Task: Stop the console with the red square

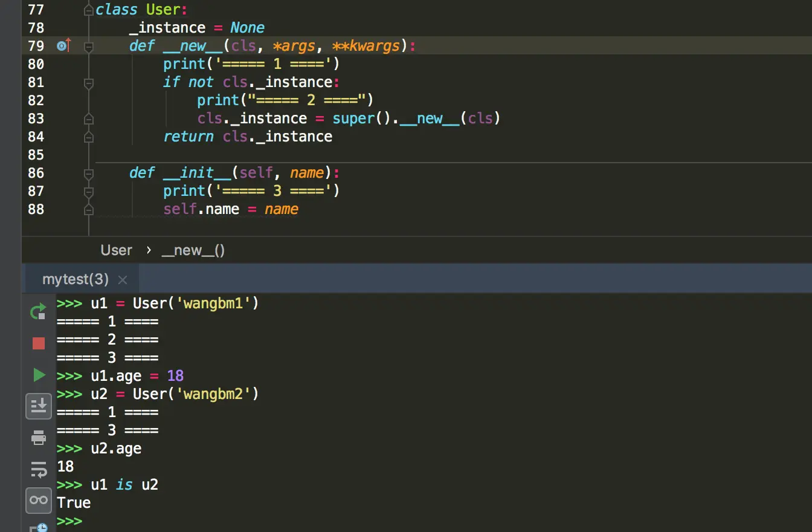Action: 39,343
